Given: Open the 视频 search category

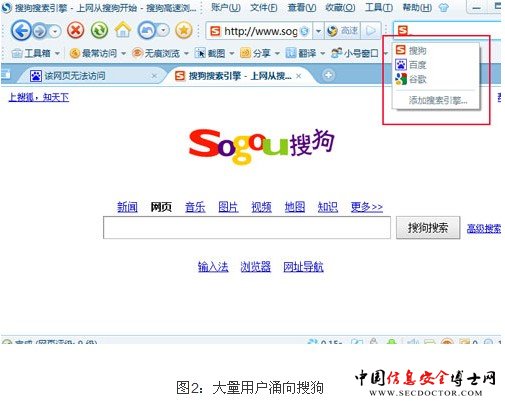Looking at the screenshot, I should pos(261,207).
